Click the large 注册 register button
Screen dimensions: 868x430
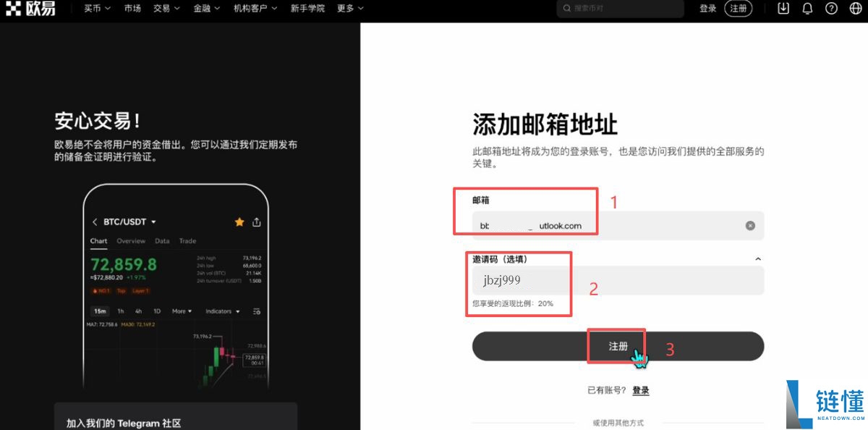[x=618, y=346]
